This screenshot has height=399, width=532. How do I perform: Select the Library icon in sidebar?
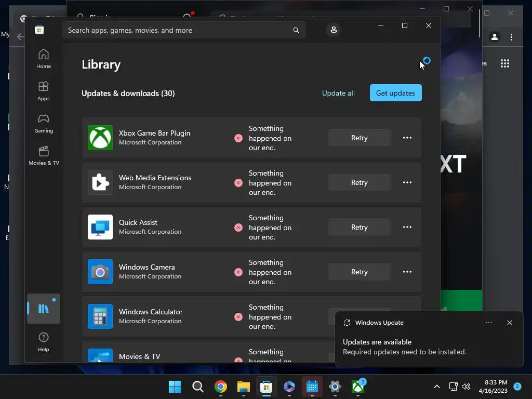pos(44,309)
